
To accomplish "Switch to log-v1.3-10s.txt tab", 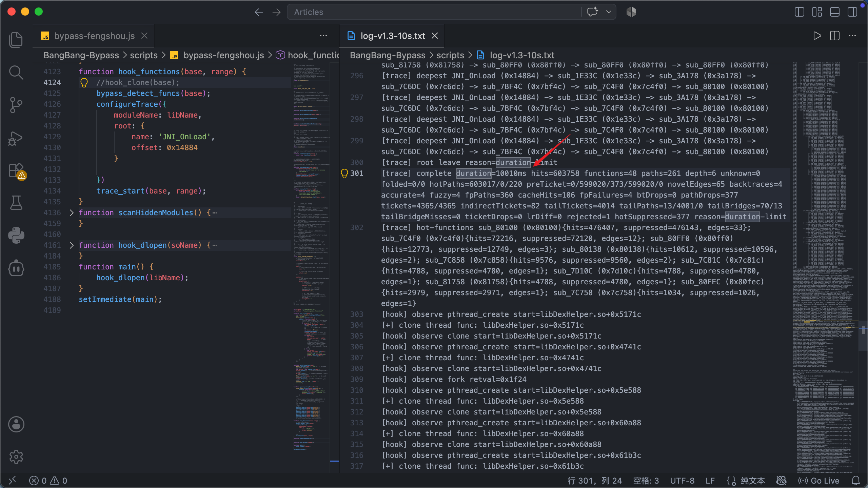I will pos(392,36).
